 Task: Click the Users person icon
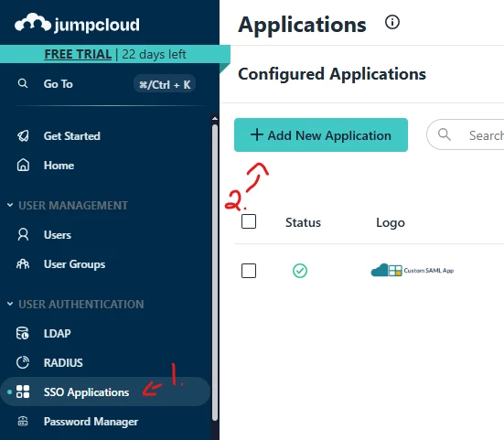(x=23, y=234)
